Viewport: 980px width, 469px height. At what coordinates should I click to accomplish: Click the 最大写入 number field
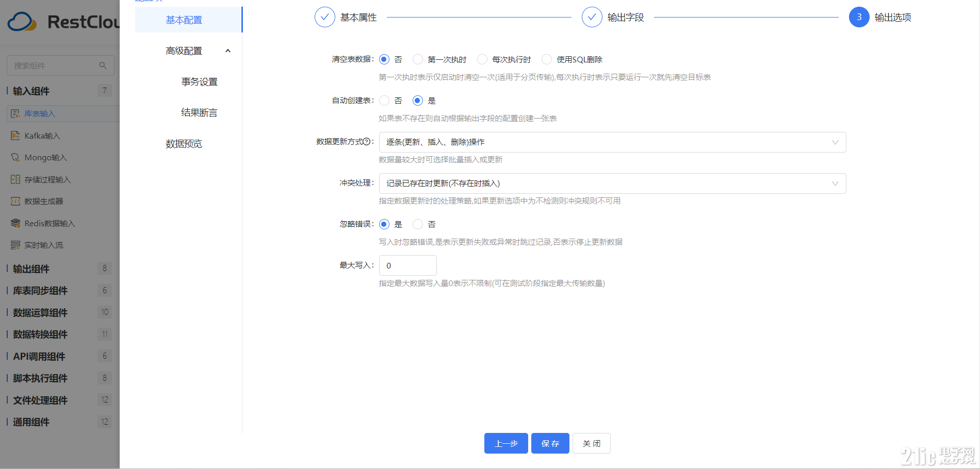coord(408,265)
